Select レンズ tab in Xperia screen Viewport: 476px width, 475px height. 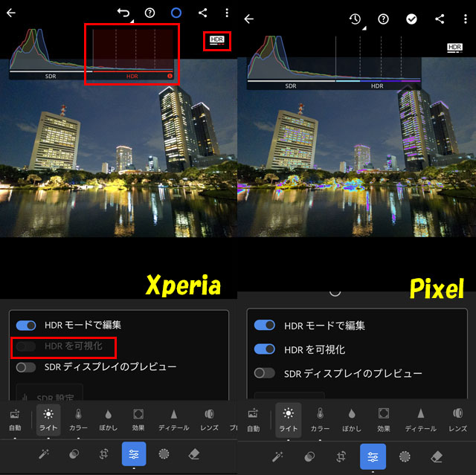tap(209, 420)
